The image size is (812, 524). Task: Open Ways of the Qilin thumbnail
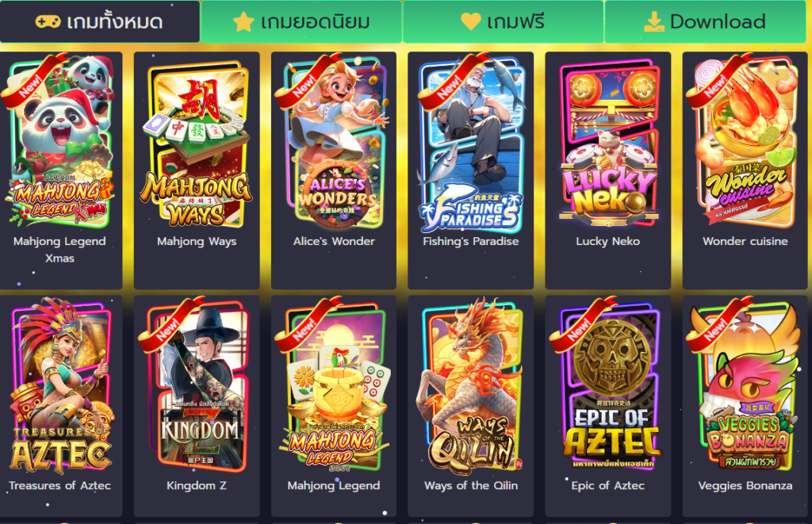coord(471,387)
